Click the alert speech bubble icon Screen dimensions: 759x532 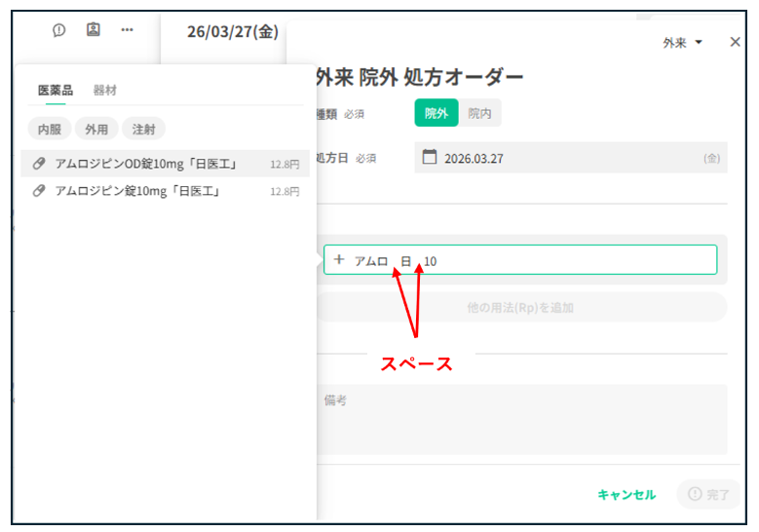tap(58, 30)
